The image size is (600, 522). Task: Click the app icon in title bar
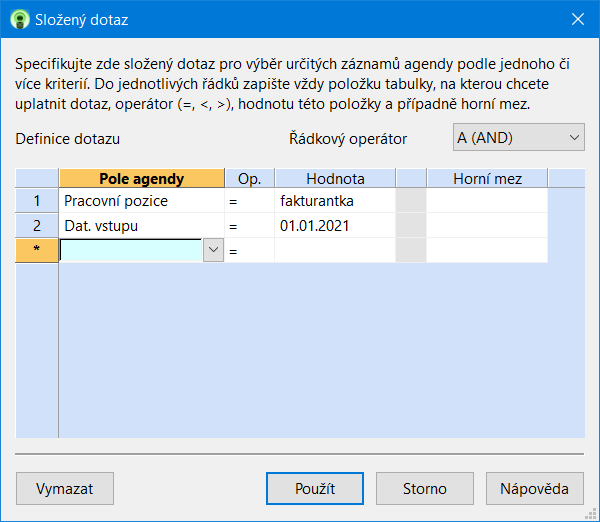[x=20, y=19]
